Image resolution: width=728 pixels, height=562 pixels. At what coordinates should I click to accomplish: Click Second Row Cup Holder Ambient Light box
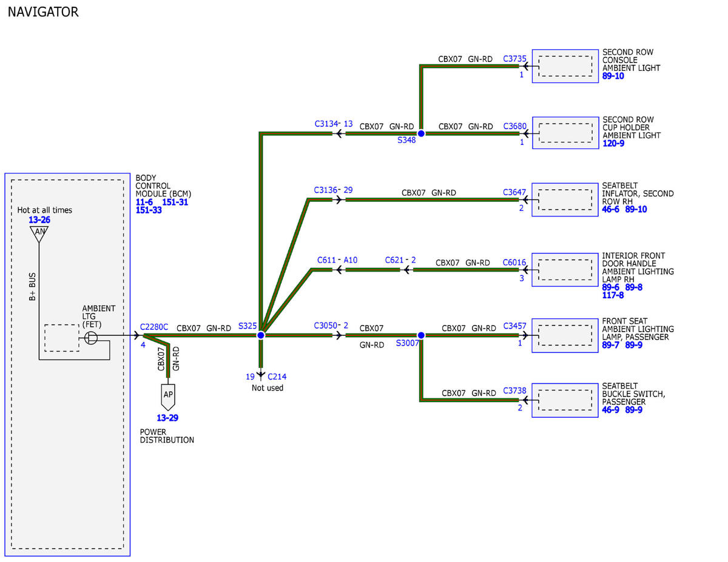[x=565, y=133]
